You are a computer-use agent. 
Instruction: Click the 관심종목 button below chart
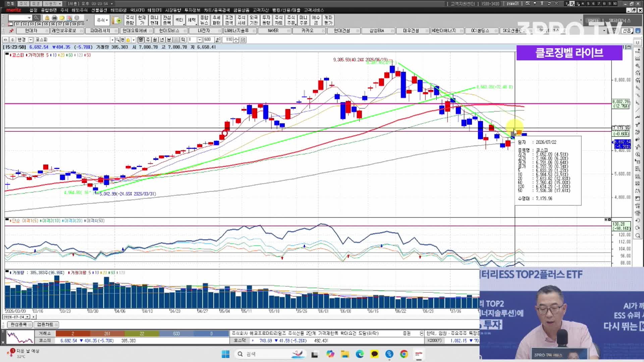[19, 324]
